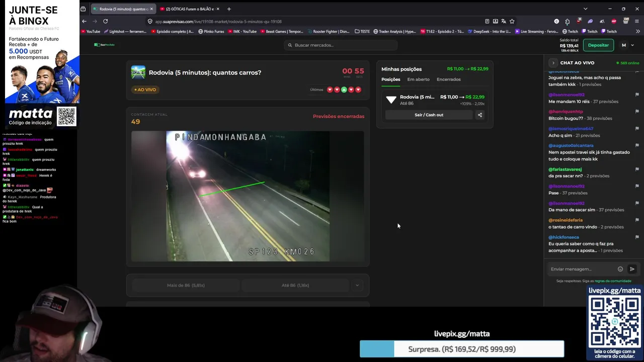Image resolution: width=644 pixels, height=362 pixels.
Task: Select the Mais de 86 (5,81x) option
Action: pos(186,285)
